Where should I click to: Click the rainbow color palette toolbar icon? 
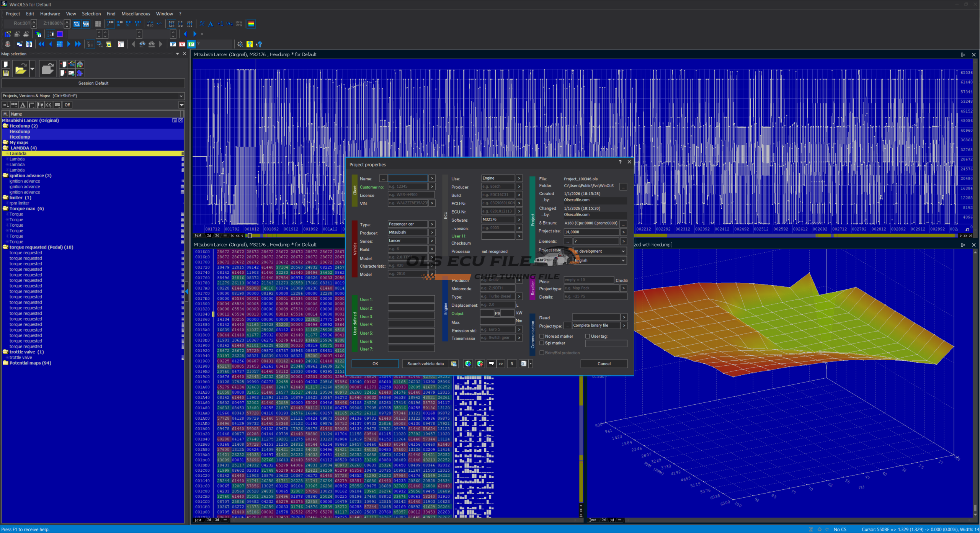point(251,24)
